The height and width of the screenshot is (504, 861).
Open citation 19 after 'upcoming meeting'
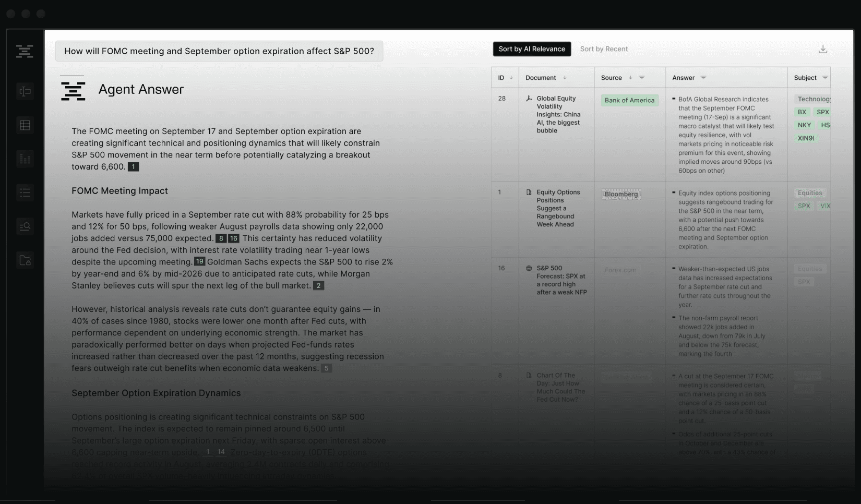tap(200, 261)
